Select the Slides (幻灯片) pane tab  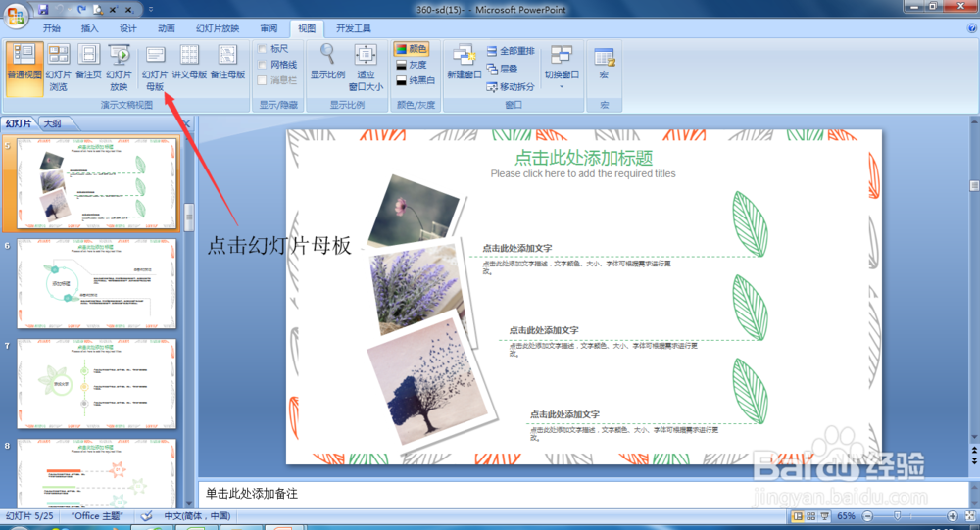(19, 123)
